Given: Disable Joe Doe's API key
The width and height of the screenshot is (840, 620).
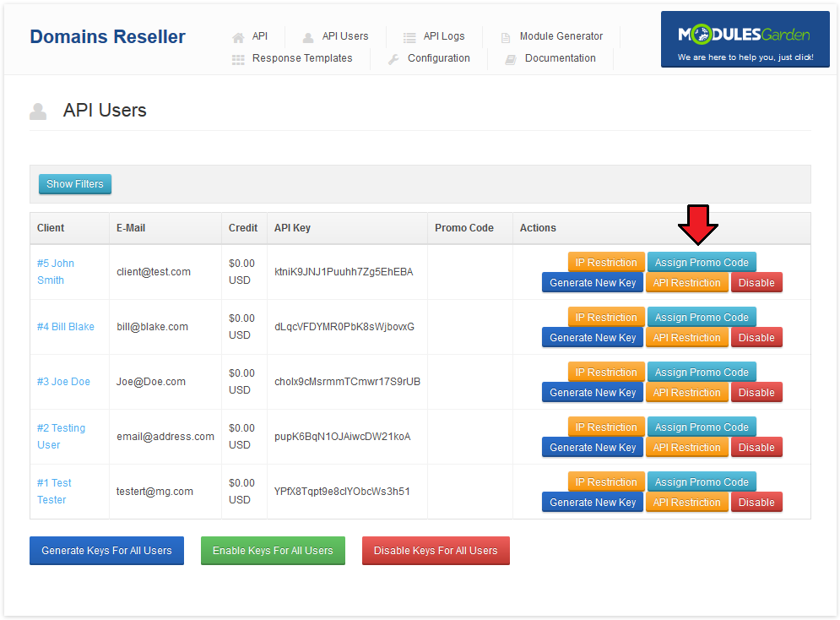Looking at the screenshot, I should 756,392.
